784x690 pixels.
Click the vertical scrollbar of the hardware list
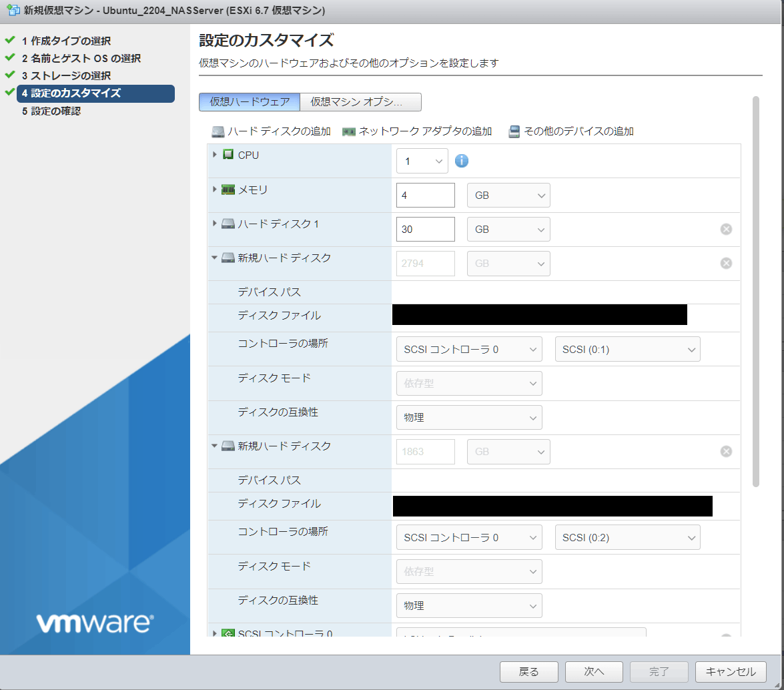pyautogui.click(x=756, y=292)
